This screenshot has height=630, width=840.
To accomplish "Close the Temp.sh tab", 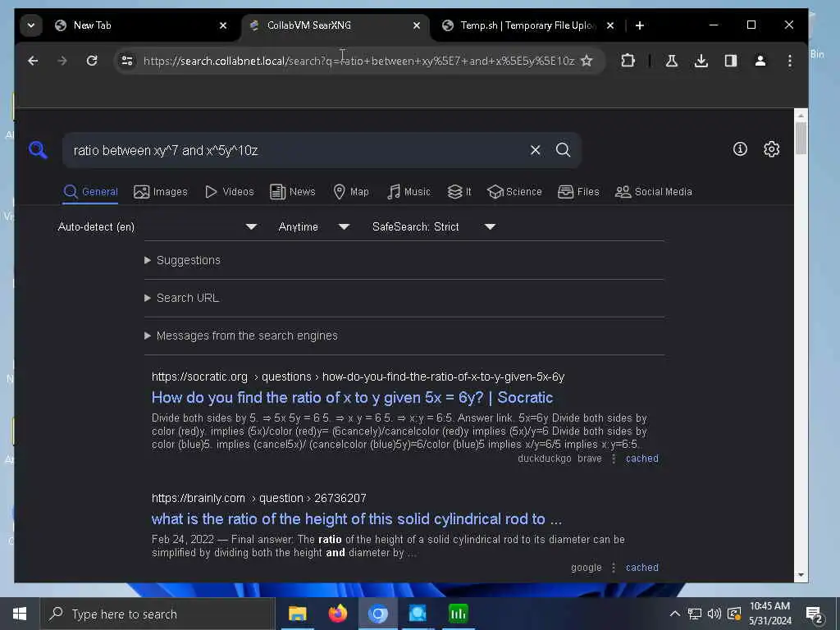I will 610,25.
